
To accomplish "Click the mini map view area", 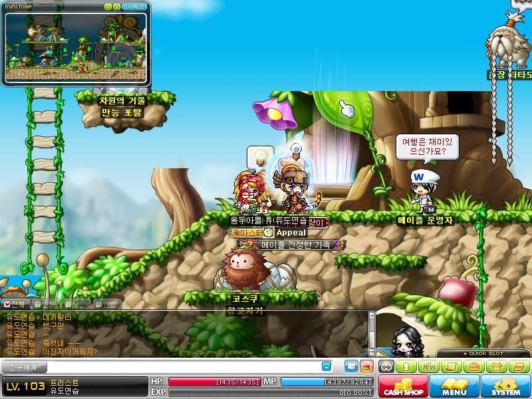I will pyautogui.click(x=76, y=47).
